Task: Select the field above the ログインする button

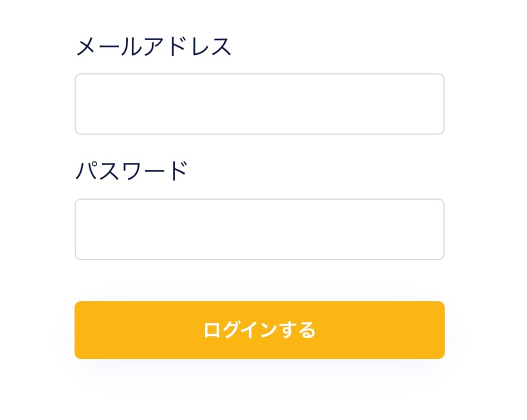Action: tap(260, 229)
